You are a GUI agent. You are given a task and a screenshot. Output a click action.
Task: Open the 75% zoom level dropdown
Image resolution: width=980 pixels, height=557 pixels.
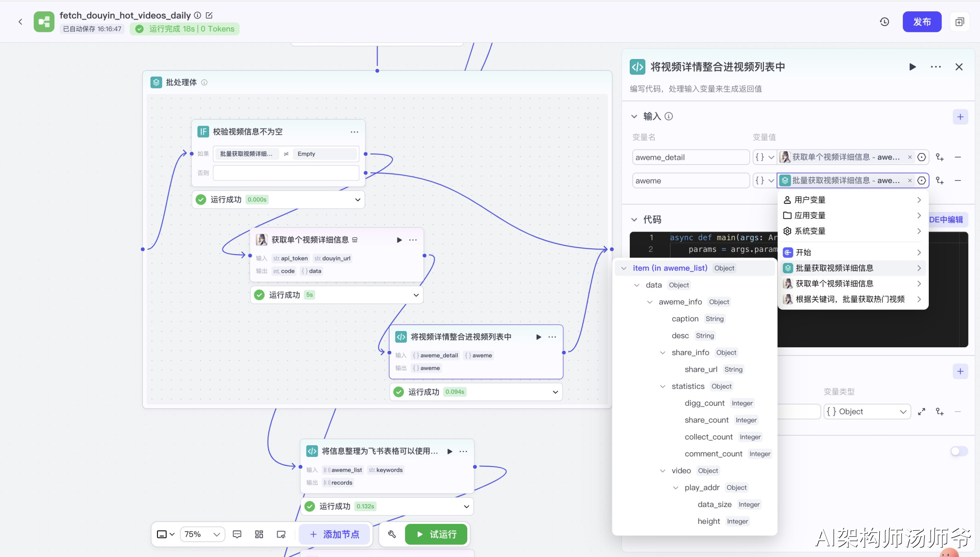(202, 534)
